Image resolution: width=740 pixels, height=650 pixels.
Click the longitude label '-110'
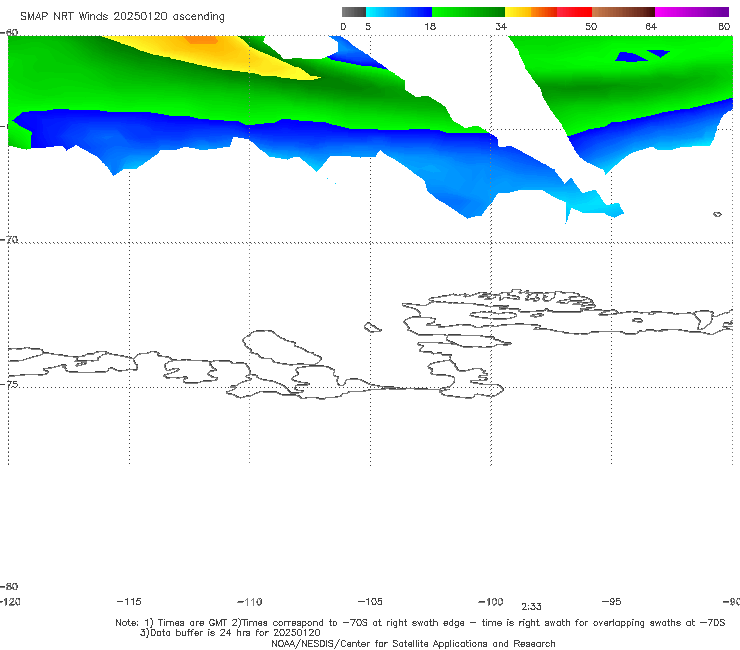pos(250,602)
